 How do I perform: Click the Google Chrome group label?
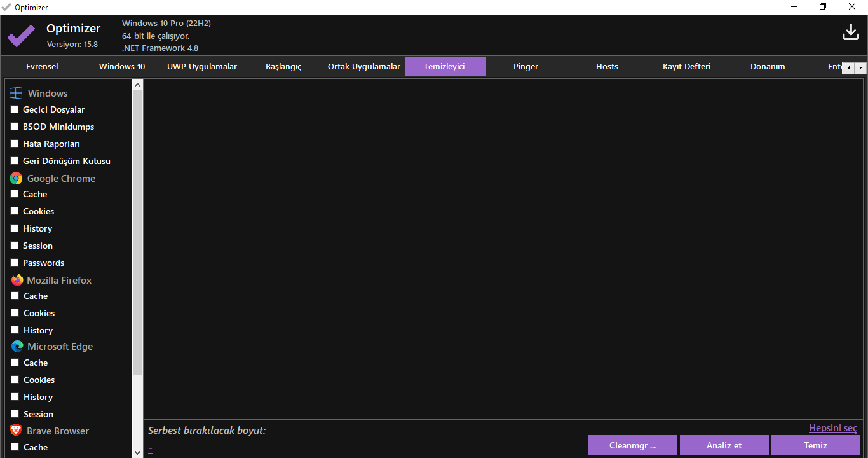click(61, 179)
